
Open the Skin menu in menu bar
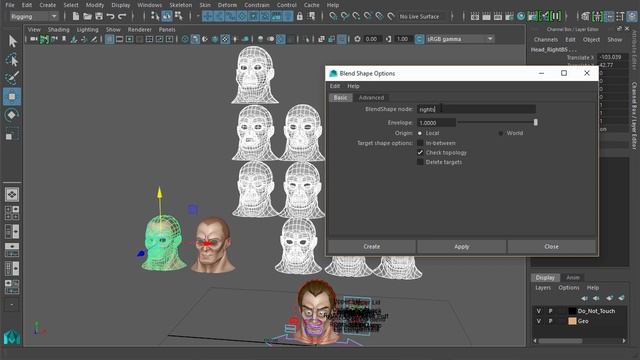pos(205,5)
